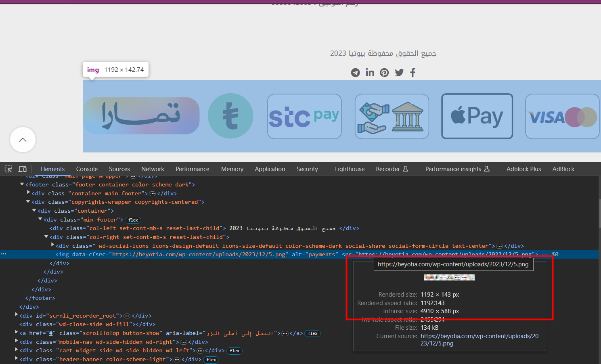Collapse the footer-container element
This screenshot has height=364, width=601.
point(22,184)
